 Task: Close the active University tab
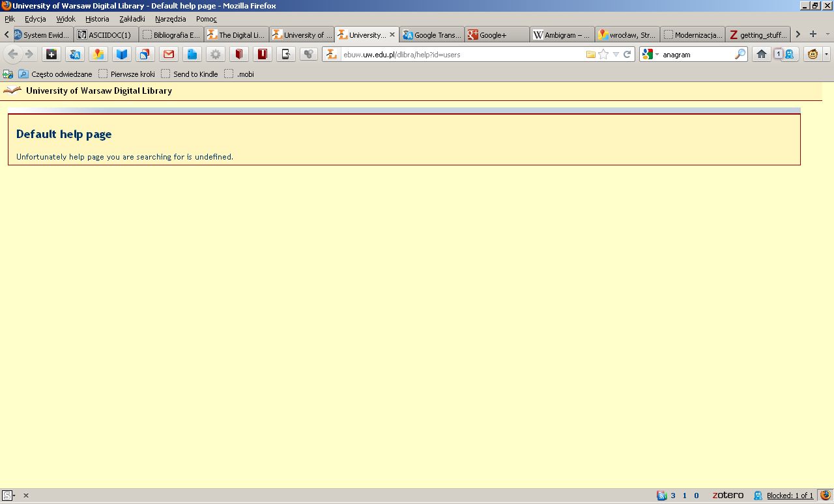tap(392, 35)
